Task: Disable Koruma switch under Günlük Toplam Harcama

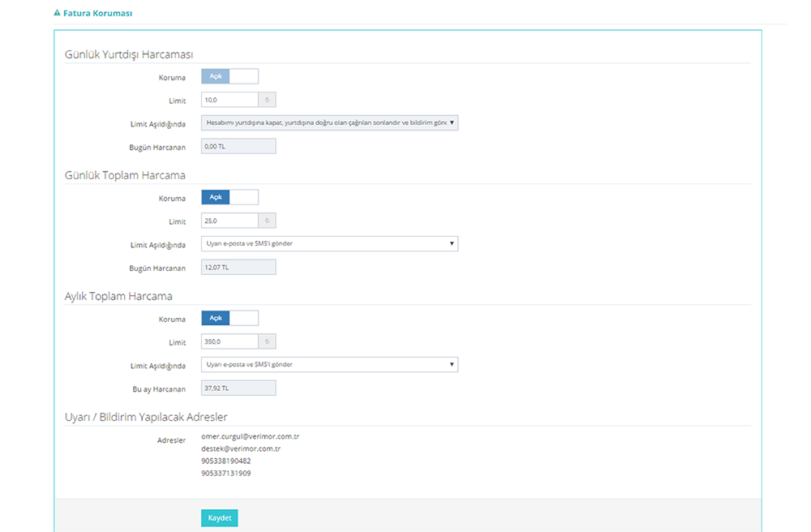Action: (x=230, y=197)
